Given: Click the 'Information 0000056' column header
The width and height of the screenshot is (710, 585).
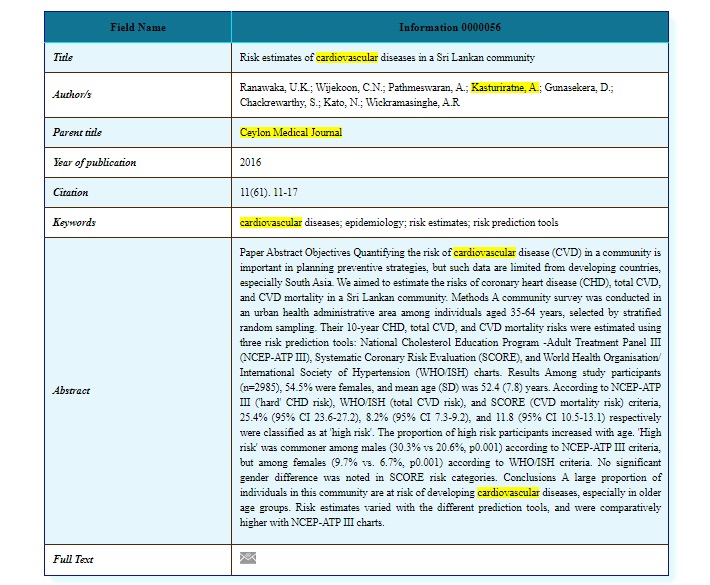Looking at the screenshot, I should [448, 27].
